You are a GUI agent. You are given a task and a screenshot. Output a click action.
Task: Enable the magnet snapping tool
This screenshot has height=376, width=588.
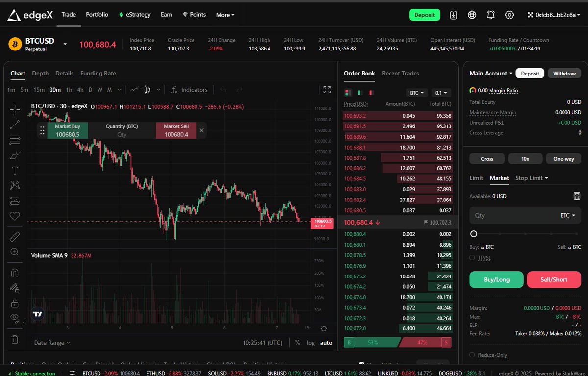(14, 273)
